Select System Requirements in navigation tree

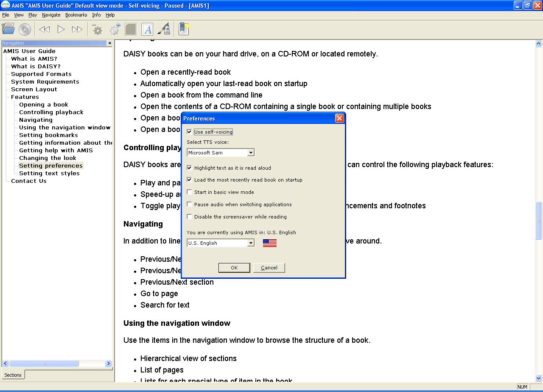coord(45,81)
